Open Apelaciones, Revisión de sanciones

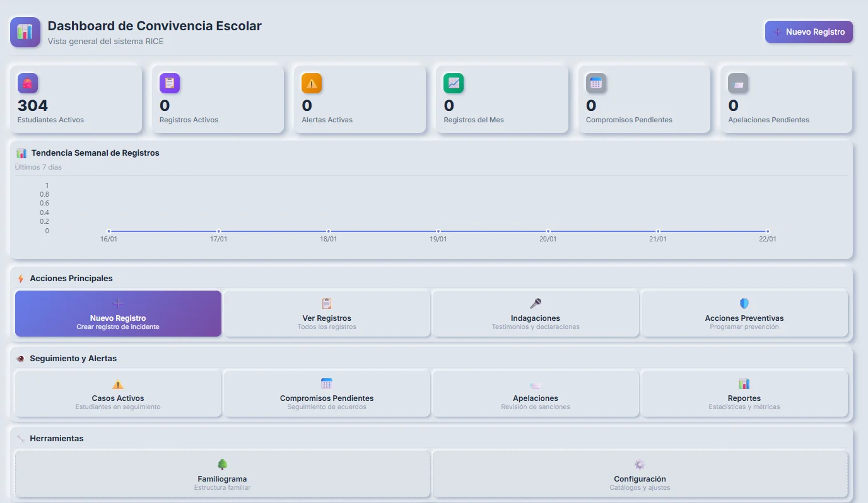point(536,393)
